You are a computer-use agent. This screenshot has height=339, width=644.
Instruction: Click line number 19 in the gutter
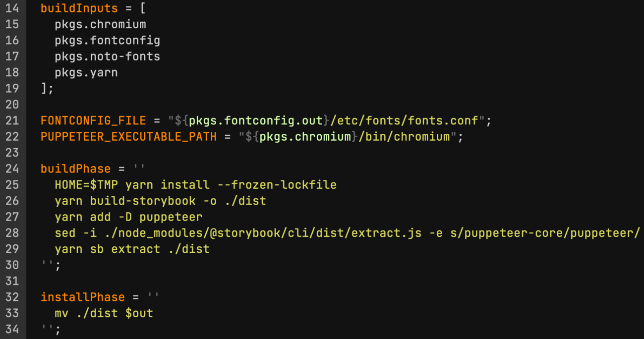coord(12,88)
